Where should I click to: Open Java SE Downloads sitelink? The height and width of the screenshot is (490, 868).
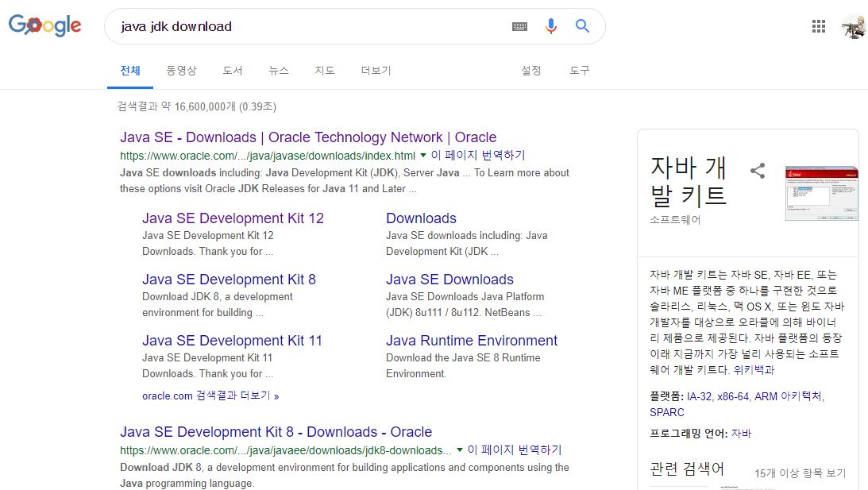[x=450, y=279]
